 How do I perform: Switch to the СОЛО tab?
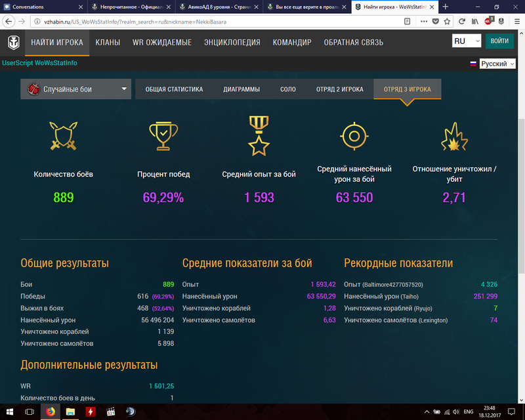[288, 89]
